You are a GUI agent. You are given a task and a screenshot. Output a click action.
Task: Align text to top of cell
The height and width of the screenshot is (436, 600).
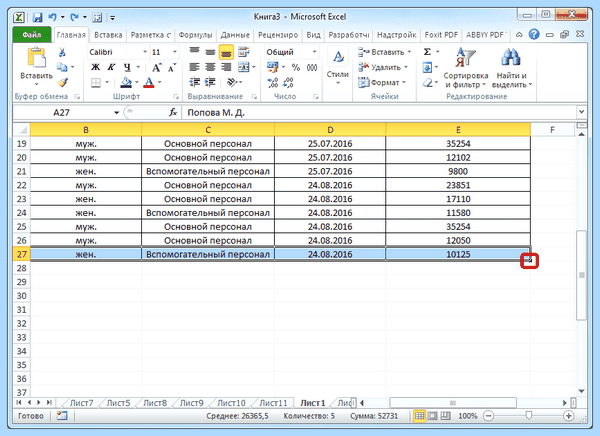click(x=194, y=52)
